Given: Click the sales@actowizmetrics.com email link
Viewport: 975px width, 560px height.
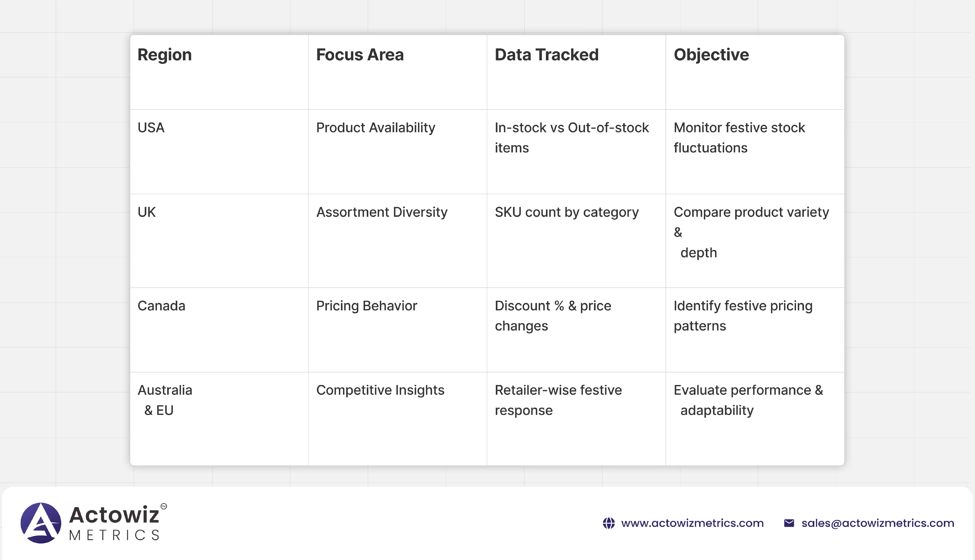Looking at the screenshot, I should [878, 523].
